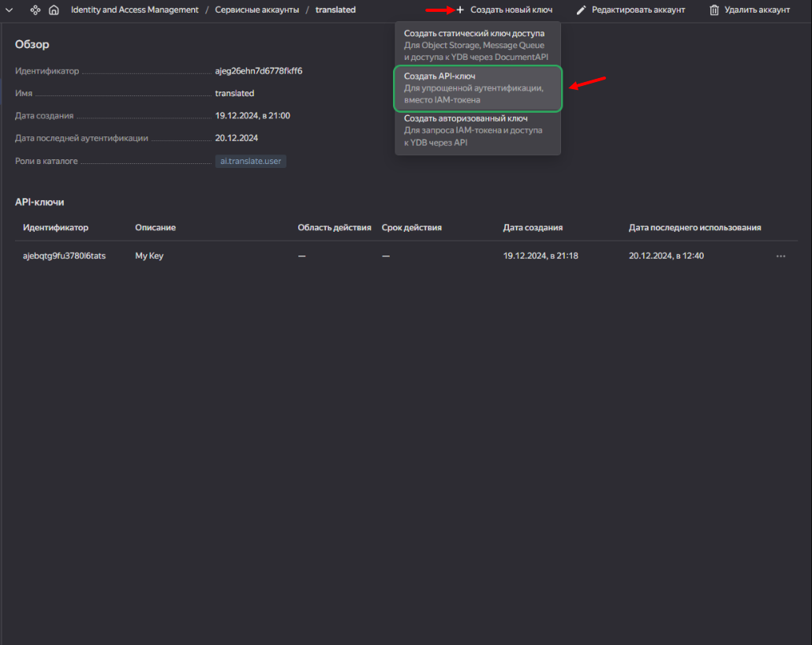Click the ai.translate.user role tag

251,161
